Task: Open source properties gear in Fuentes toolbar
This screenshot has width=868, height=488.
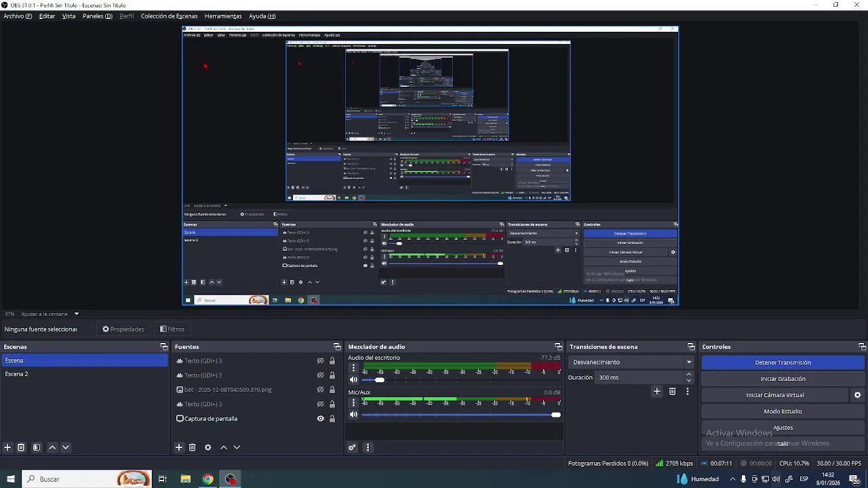Action: pyautogui.click(x=208, y=447)
